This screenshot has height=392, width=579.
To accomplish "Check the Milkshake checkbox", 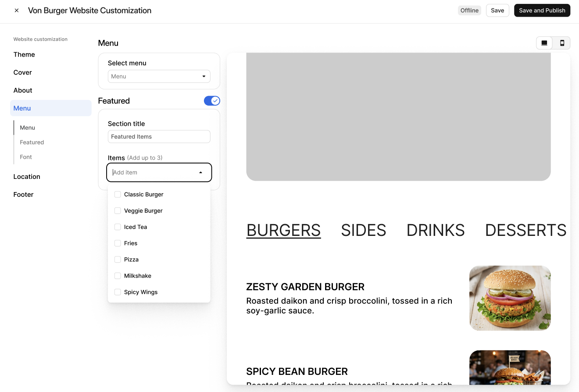I will coord(118,276).
